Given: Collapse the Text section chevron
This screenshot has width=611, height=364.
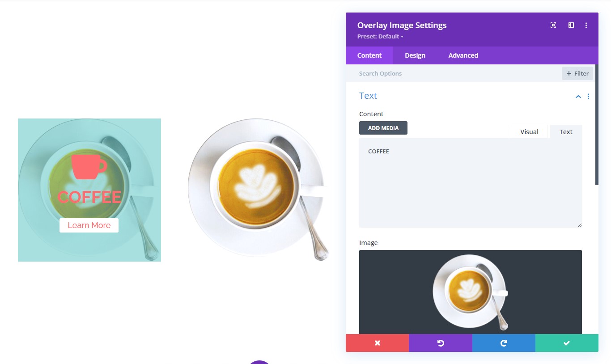Looking at the screenshot, I should click(x=578, y=96).
